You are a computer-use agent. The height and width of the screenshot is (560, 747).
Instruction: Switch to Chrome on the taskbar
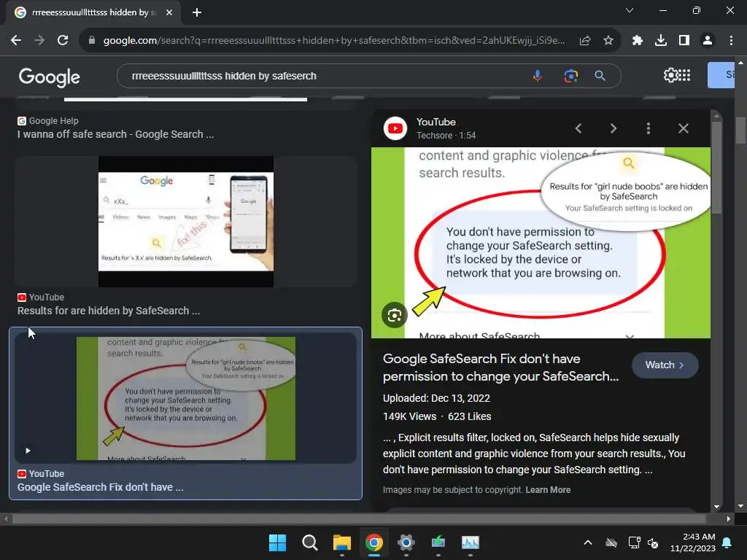click(x=374, y=542)
